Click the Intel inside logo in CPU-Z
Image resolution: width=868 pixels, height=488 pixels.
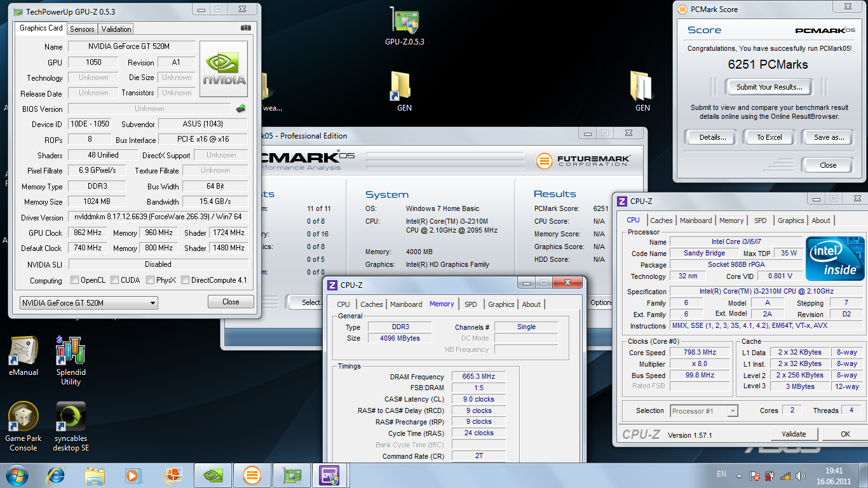(x=835, y=259)
